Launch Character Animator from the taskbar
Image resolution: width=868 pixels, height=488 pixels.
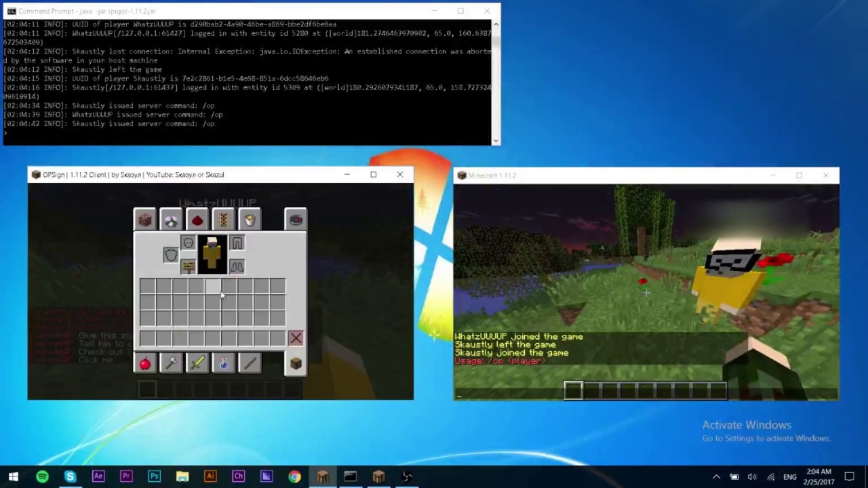click(x=238, y=476)
